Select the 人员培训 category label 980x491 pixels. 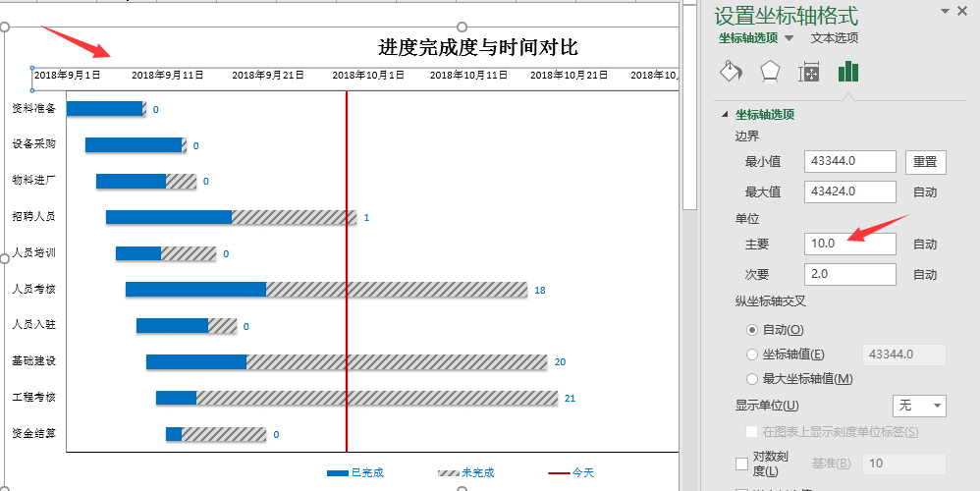click(33, 252)
